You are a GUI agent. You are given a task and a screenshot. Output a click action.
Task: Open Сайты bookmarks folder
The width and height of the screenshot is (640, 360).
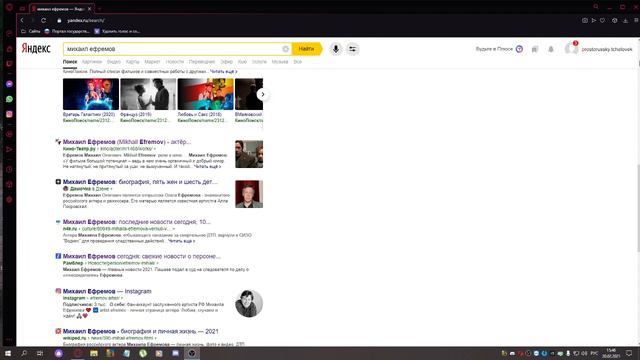coord(31,31)
